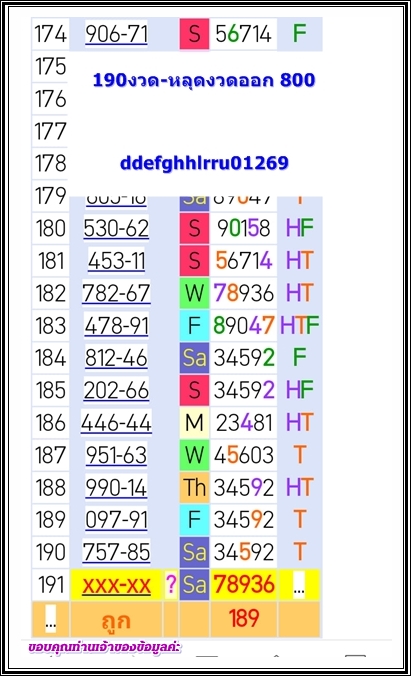The image size is (411, 676).
Task: Click the cyan F day cell in row 183
Action: pos(195,325)
